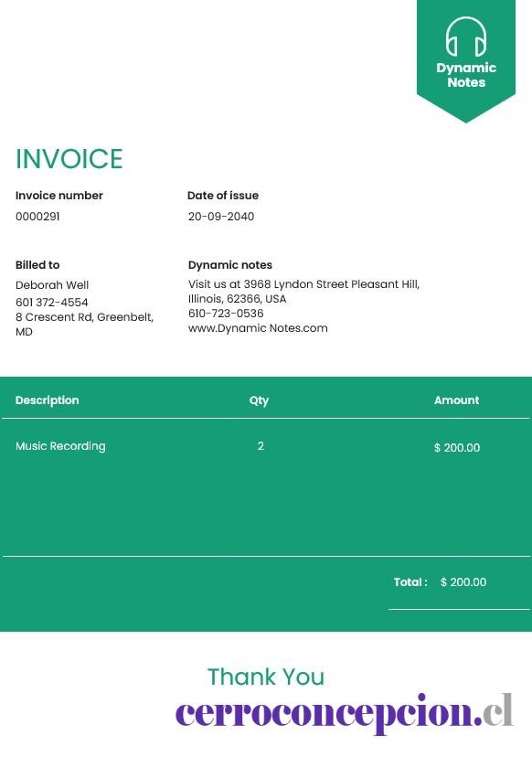This screenshot has height=757, width=532.
Task: Click the Dynamic notes company heading
Action: pos(229,265)
